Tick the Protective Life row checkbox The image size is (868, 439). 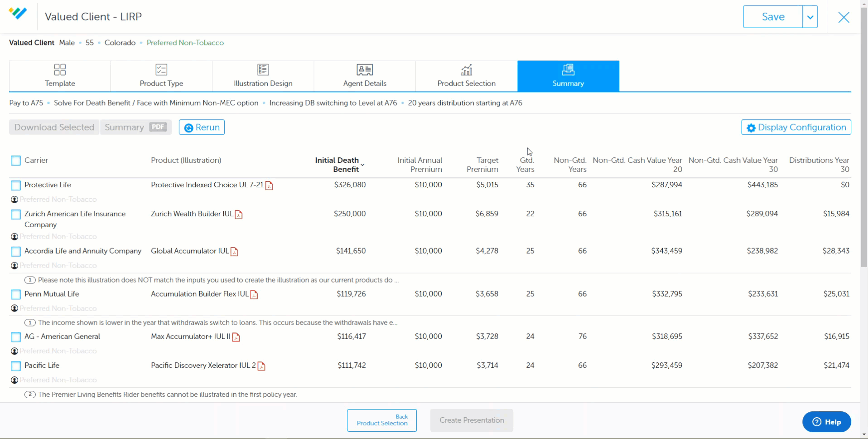[x=16, y=185]
